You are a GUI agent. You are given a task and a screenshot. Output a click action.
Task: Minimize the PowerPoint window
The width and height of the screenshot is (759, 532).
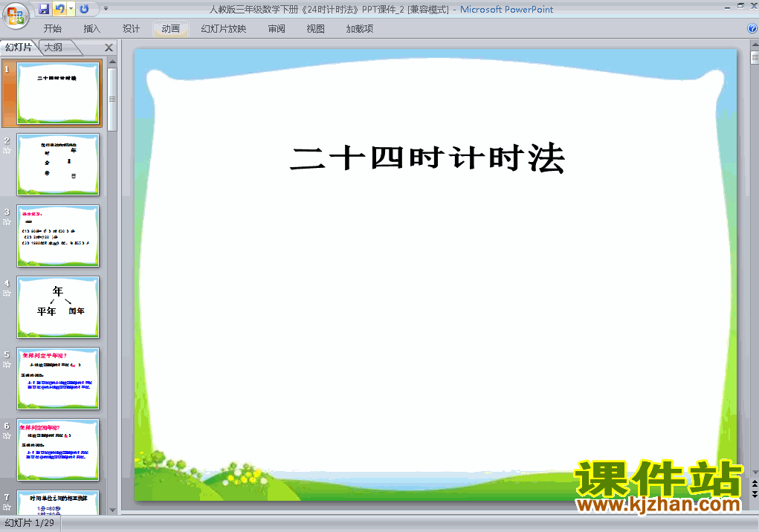pyautogui.click(x=727, y=7)
